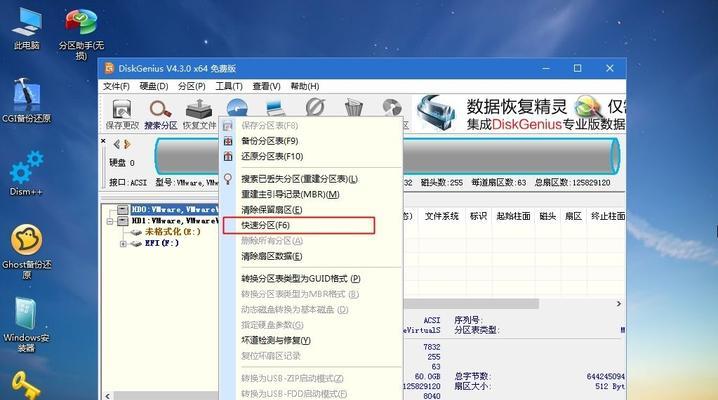
Task: Open the 数据恢复精灵 banner advertisement
Action: click(521, 114)
